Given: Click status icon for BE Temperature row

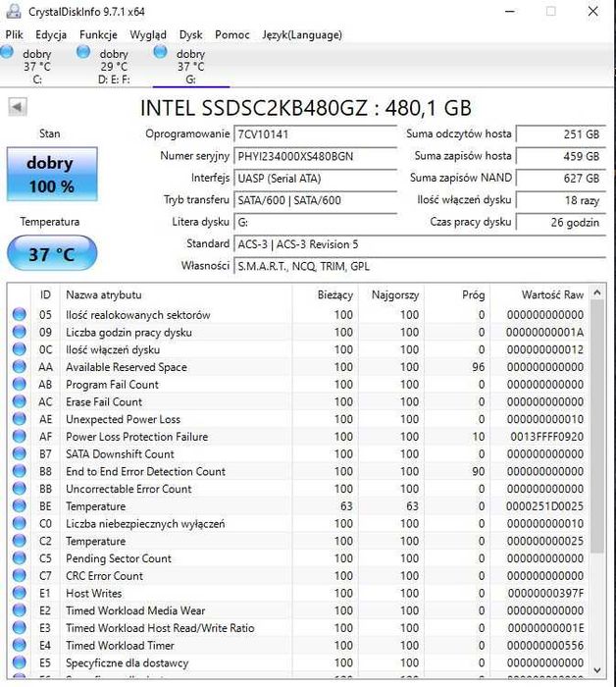Looking at the screenshot, I should [x=20, y=505].
